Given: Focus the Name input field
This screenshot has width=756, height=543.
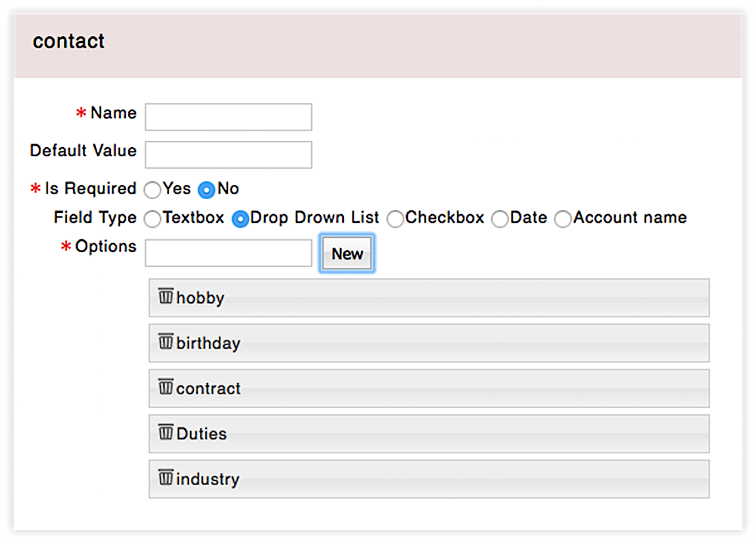Looking at the screenshot, I should click(x=228, y=117).
